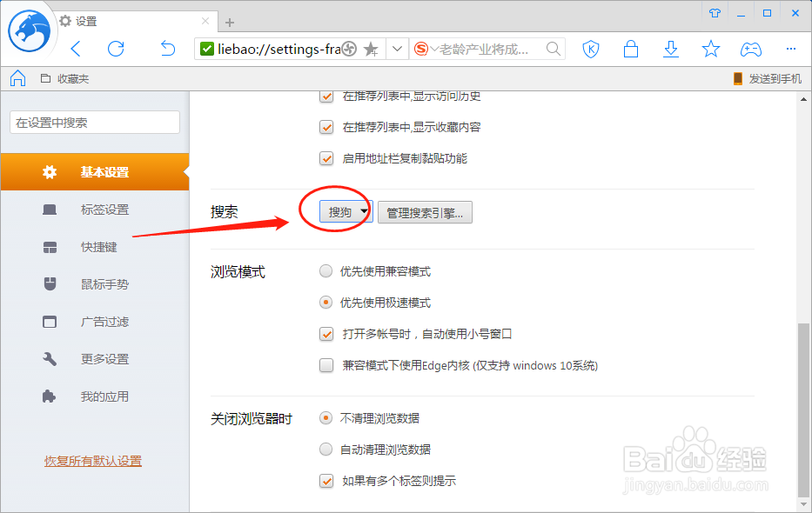Select 优先使用极速模式 radio button
Screen dimensions: 812x513
[x=325, y=303]
